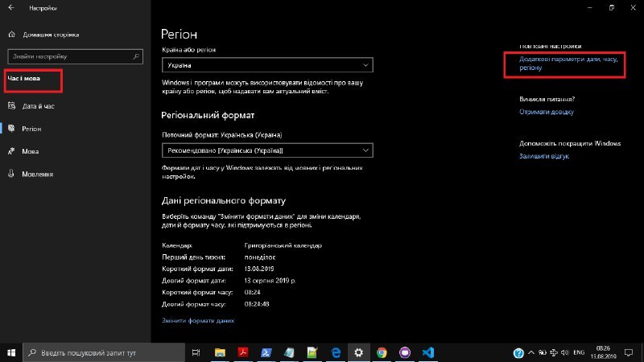Expand the Україна country dropdown
The width and height of the screenshot is (644, 362).
[267, 65]
